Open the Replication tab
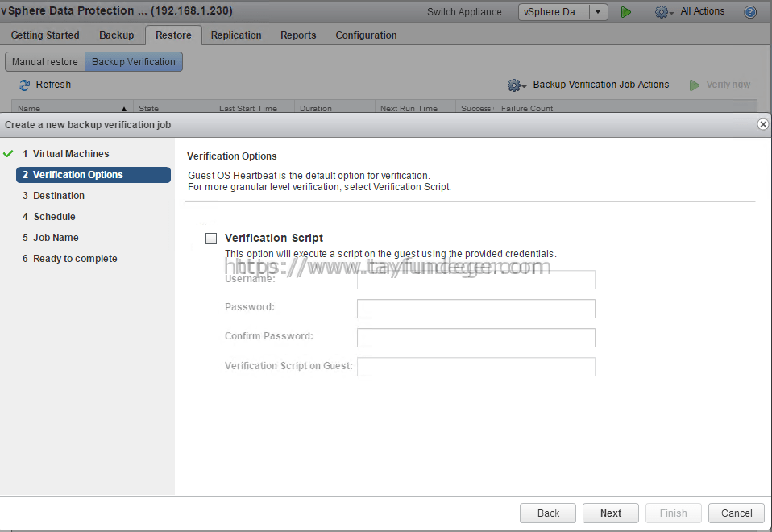The image size is (772, 532). pyautogui.click(x=236, y=35)
